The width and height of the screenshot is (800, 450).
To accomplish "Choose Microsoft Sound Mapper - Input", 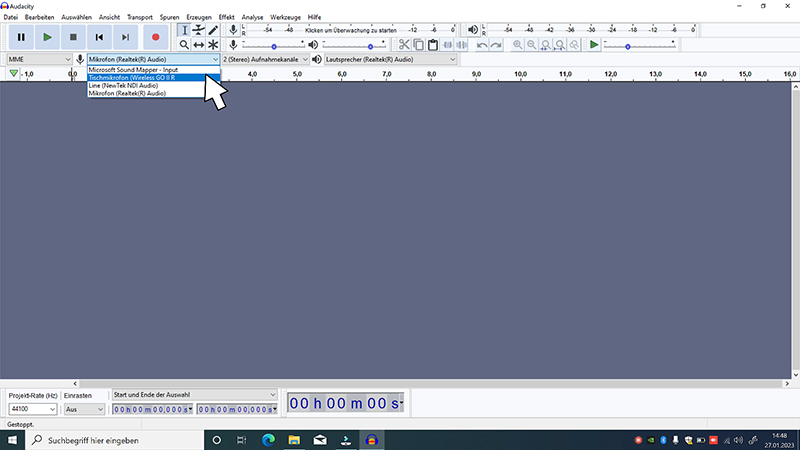I will click(154, 70).
